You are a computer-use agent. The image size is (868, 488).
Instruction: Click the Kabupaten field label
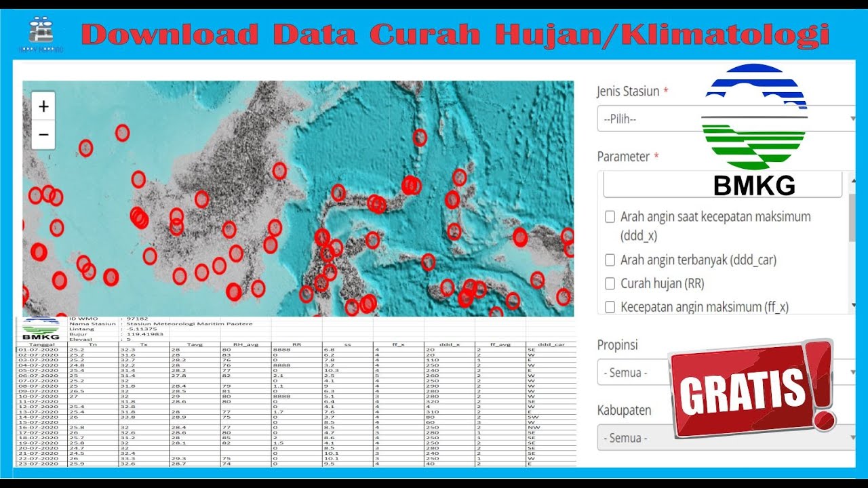tap(624, 410)
